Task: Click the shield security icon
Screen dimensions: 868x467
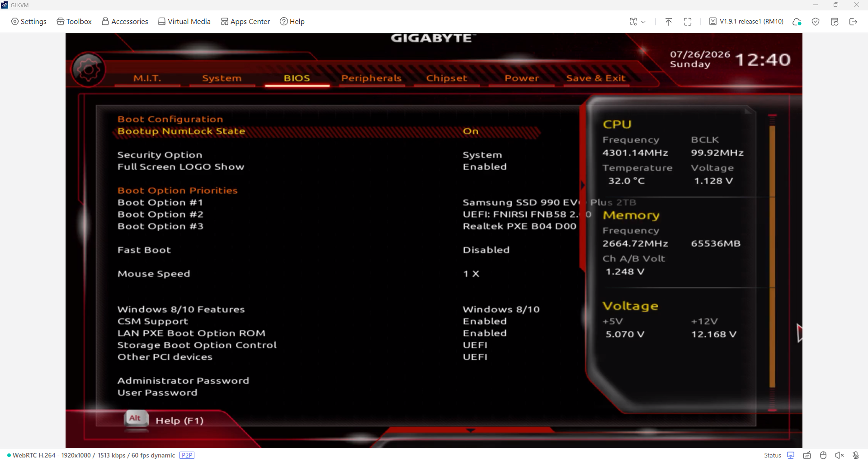Action: tap(816, 22)
